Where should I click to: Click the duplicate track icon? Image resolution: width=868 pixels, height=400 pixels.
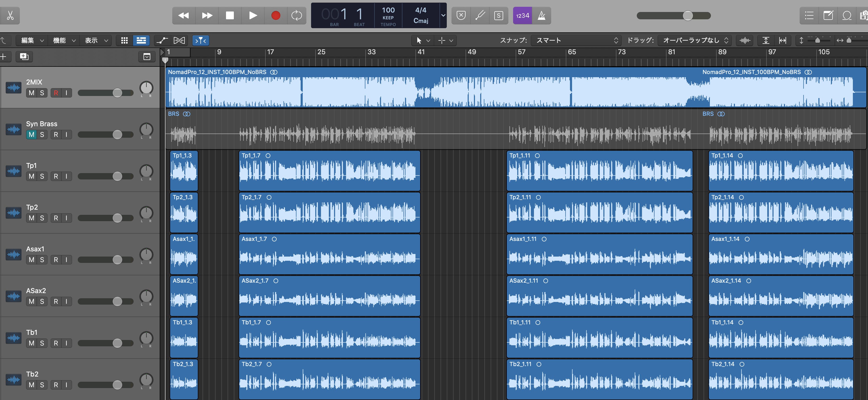pos(24,57)
